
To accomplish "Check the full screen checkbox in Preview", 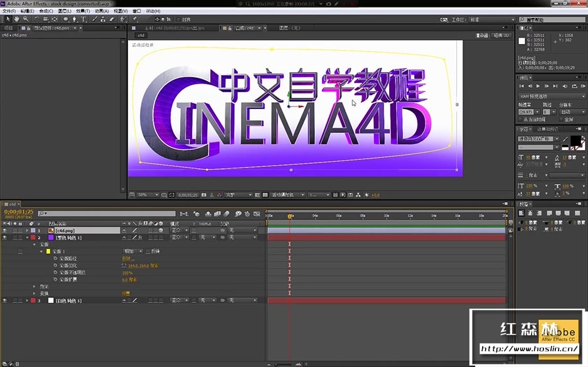I will [x=562, y=120].
